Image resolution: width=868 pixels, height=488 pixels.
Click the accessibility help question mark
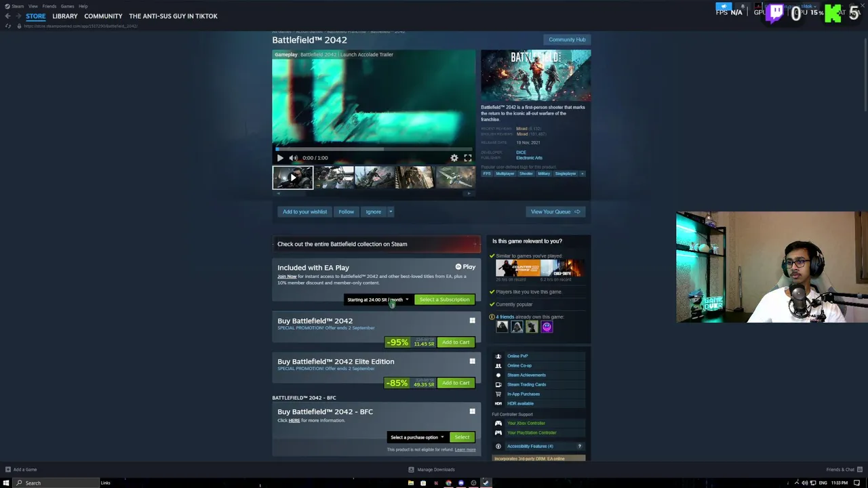579,446
